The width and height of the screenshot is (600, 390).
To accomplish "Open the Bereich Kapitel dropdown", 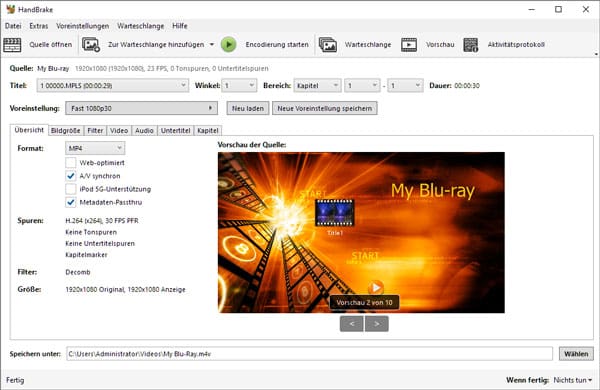I will tap(317, 85).
